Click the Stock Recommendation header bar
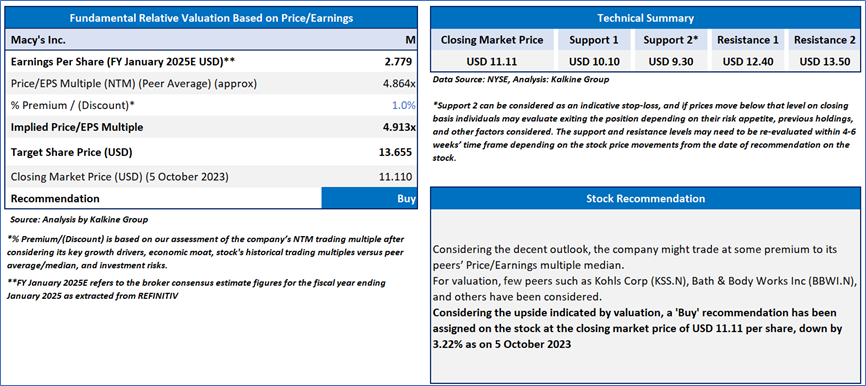This screenshot has height=386, width=866. click(645, 198)
